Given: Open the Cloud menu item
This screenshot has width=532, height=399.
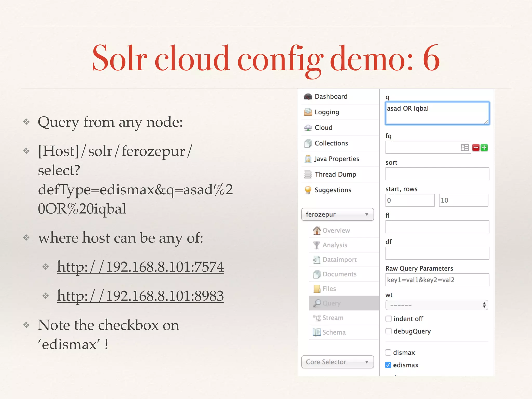Looking at the screenshot, I should 340,128.
